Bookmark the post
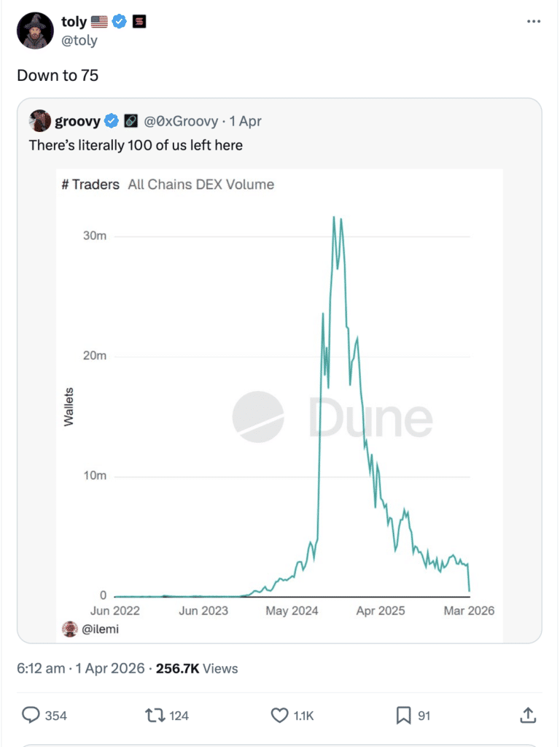The image size is (560, 747). click(405, 716)
